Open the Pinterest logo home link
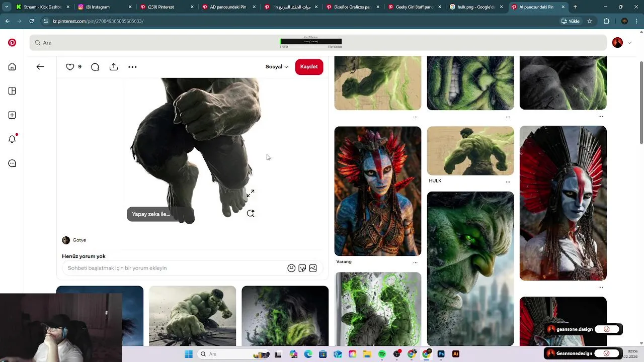Image resolution: width=644 pixels, height=362 pixels. (12, 43)
